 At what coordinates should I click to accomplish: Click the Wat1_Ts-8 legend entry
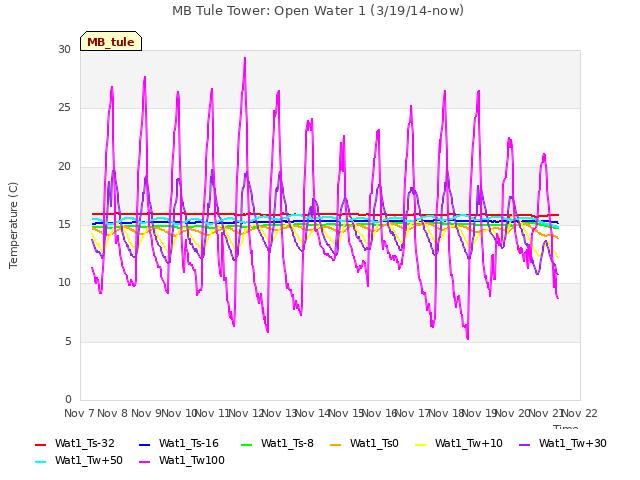coord(277,444)
